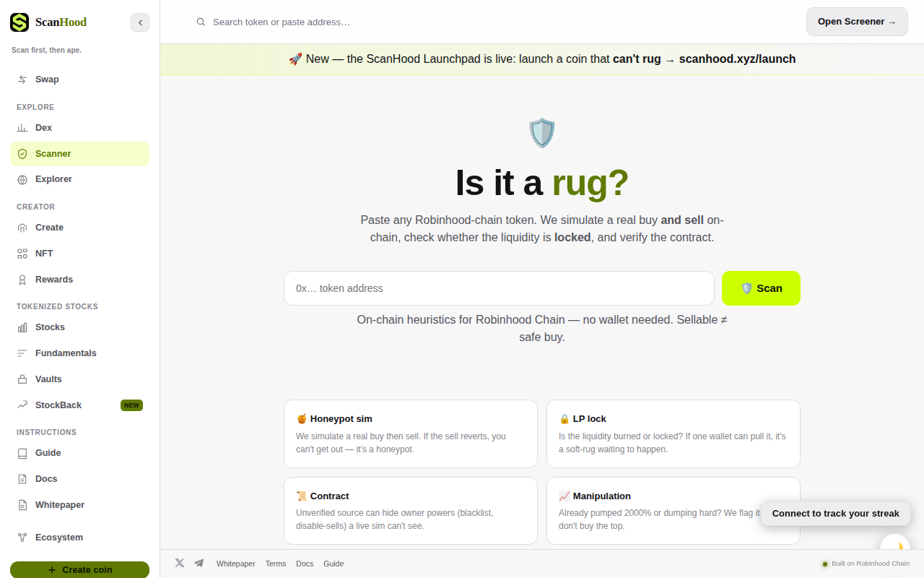Click the Rewards ribbon icon
The width and height of the screenshot is (924, 578).
22,280
